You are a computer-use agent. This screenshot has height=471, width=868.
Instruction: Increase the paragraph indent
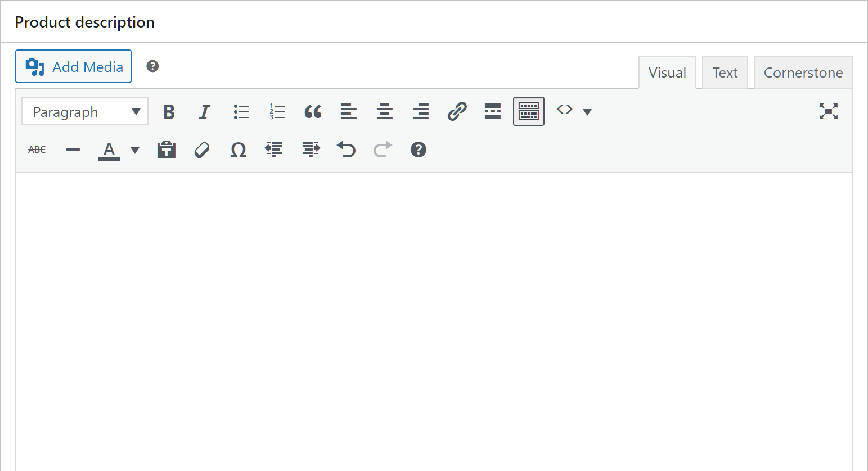click(x=311, y=150)
